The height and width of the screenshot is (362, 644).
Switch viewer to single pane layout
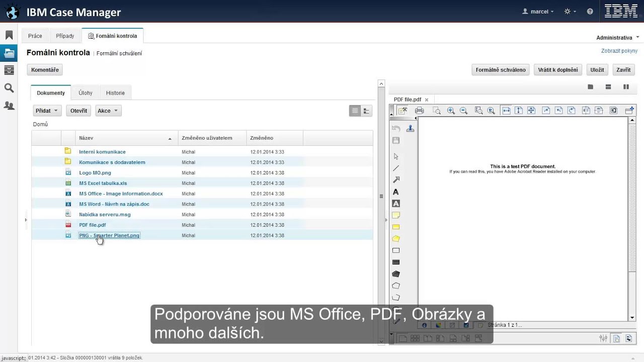(591, 87)
